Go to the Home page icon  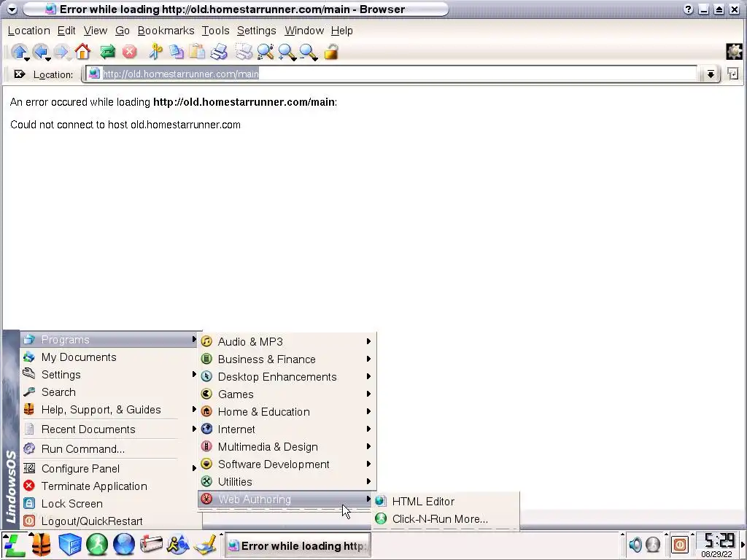[x=83, y=52]
